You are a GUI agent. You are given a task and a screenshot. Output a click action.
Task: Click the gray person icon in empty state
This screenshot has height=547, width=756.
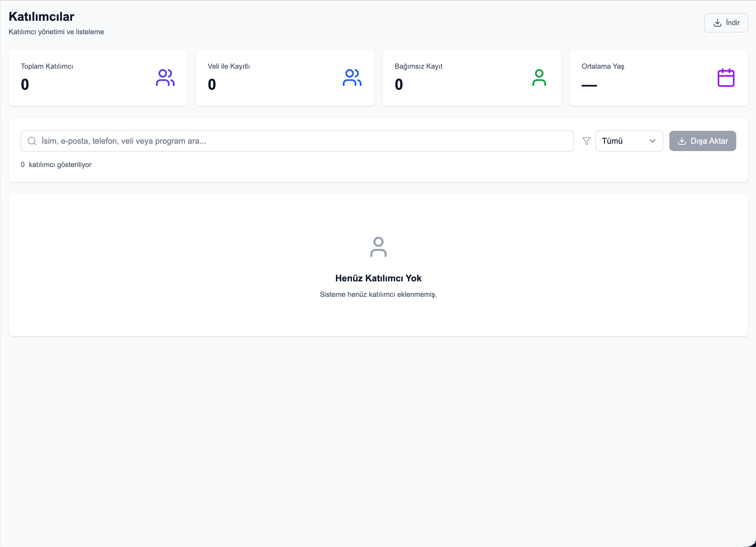378,247
